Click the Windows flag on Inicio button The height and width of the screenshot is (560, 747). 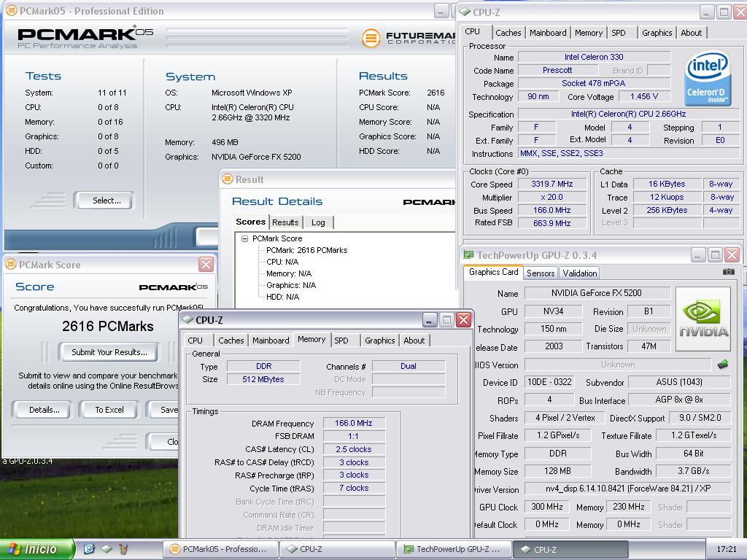(15, 549)
